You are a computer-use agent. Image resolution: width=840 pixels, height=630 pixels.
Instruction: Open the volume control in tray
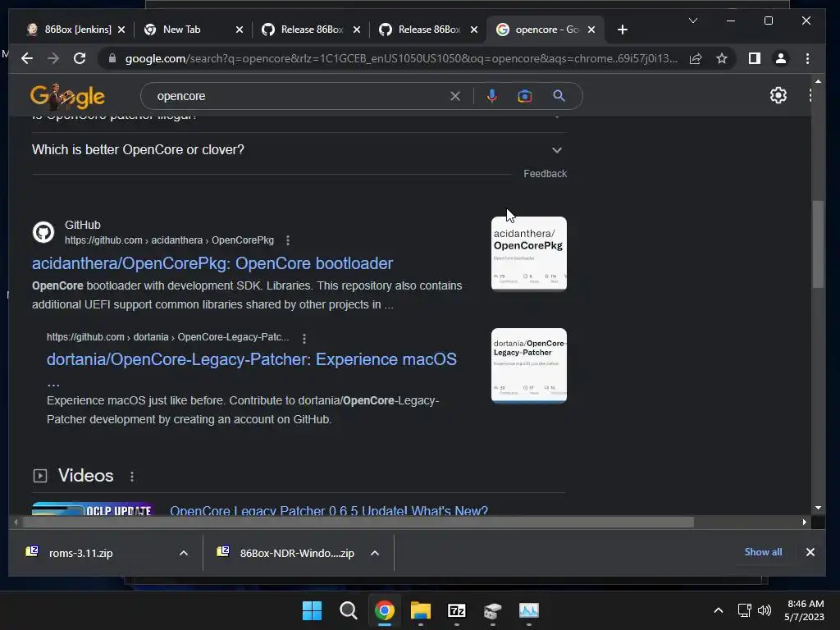pos(764,610)
